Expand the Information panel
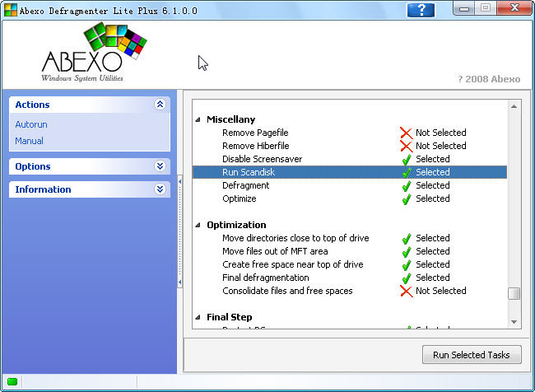 (160, 189)
